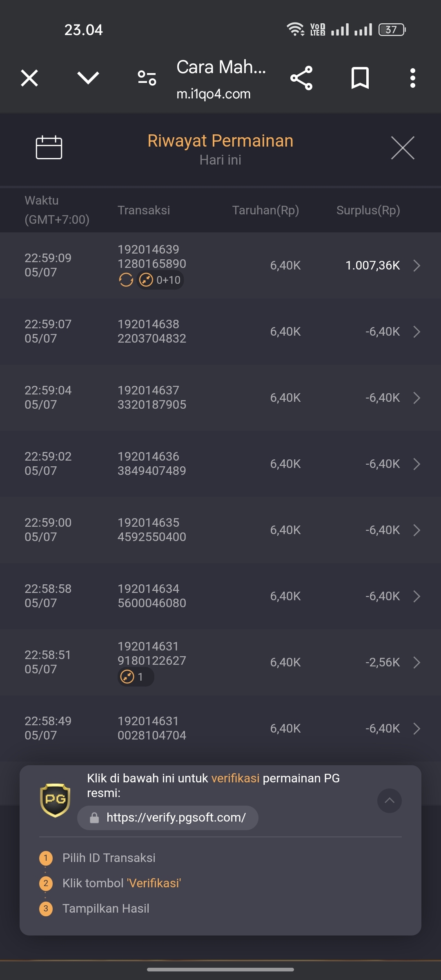441x980 pixels.
Task: Open the browser three-dot menu
Action: pos(413,78)
